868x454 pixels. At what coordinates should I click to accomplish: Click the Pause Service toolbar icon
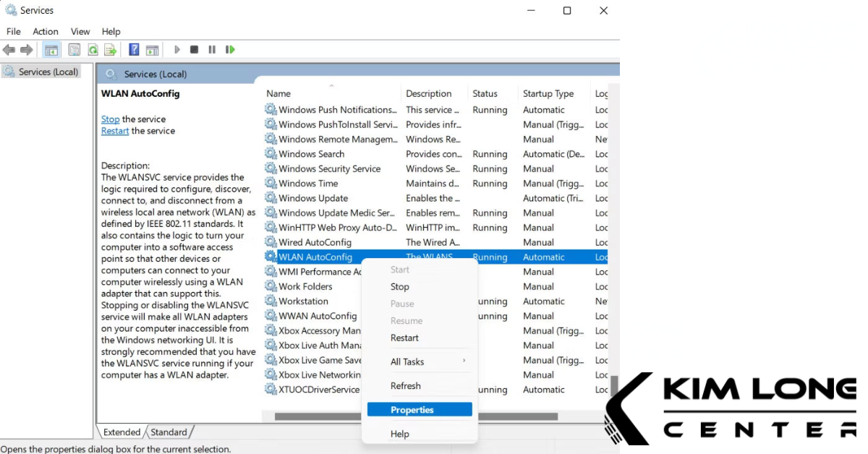(x=212, y=50)
